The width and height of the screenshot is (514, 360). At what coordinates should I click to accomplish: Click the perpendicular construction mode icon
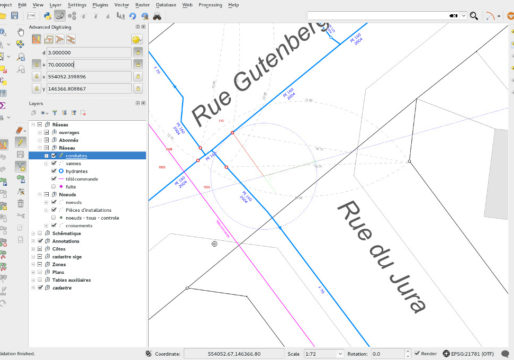click(60, 39)
